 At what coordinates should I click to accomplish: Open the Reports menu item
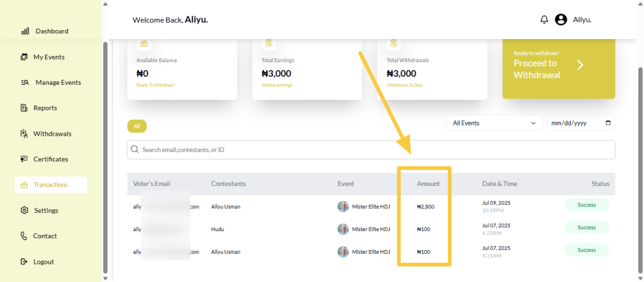tap(45, 108)
